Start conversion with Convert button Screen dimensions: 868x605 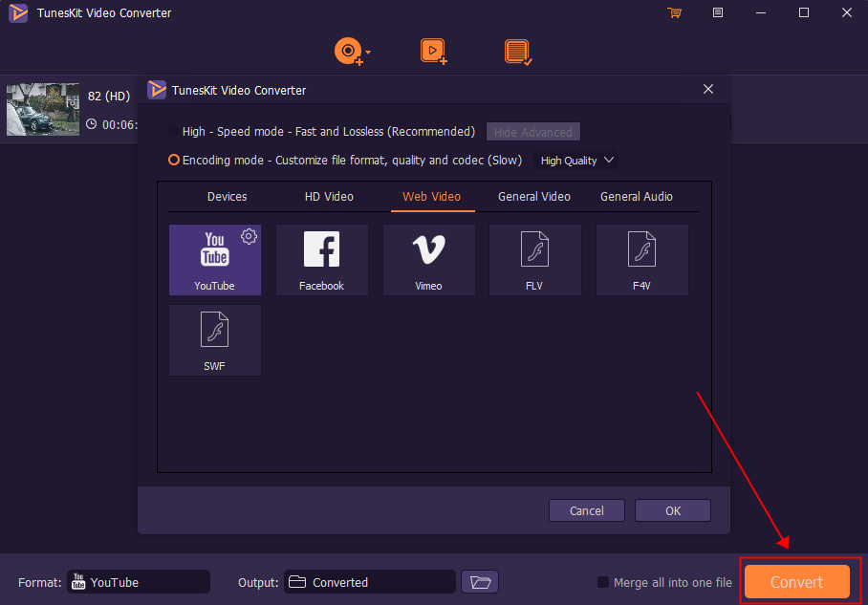(797, 582)
